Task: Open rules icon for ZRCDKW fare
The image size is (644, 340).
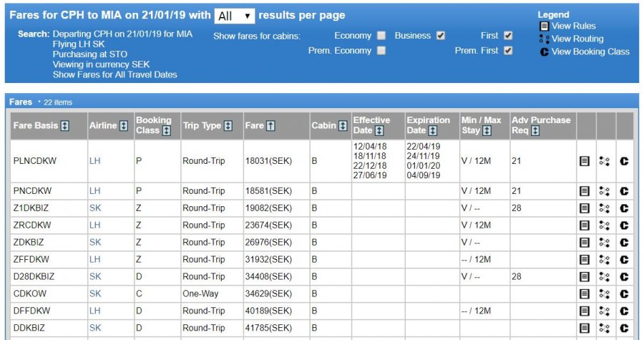Action: (x=584, y=225)
